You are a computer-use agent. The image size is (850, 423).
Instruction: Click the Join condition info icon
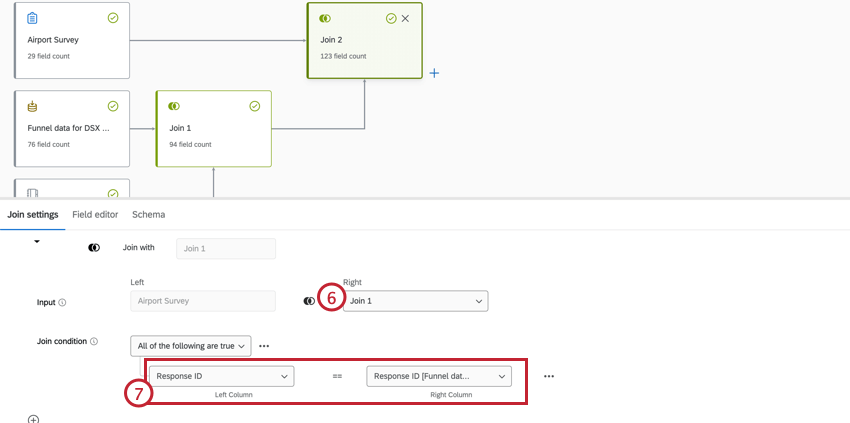point(94,342)
